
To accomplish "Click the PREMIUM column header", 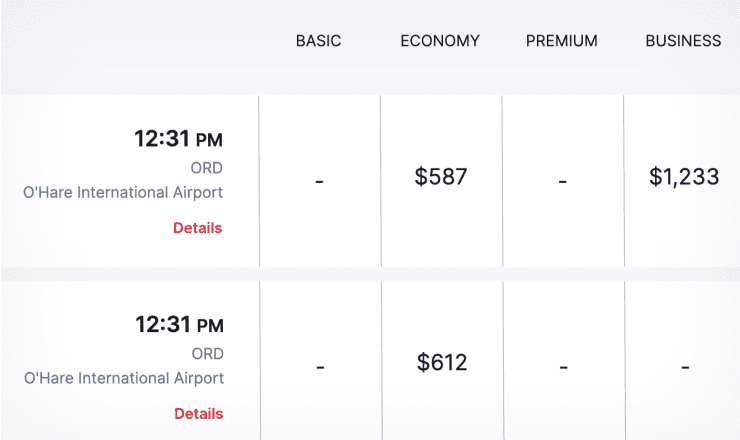I will (562, 41).
